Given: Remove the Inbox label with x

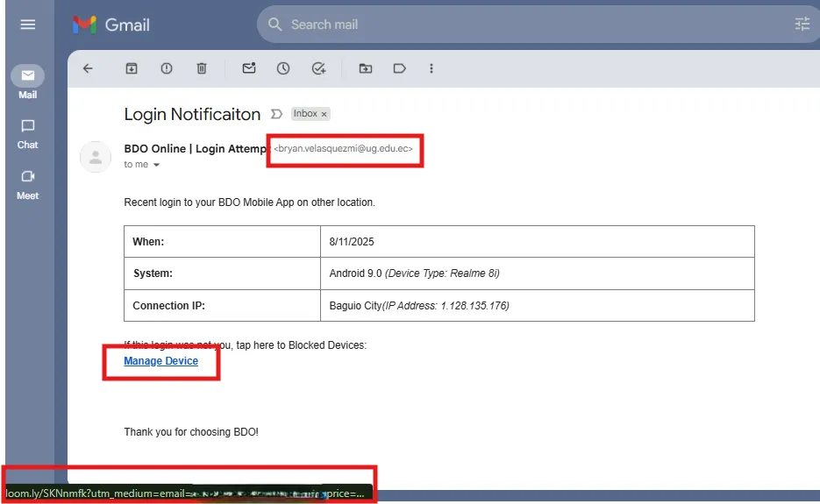Looking at the screenshot, I should point(324,114).
